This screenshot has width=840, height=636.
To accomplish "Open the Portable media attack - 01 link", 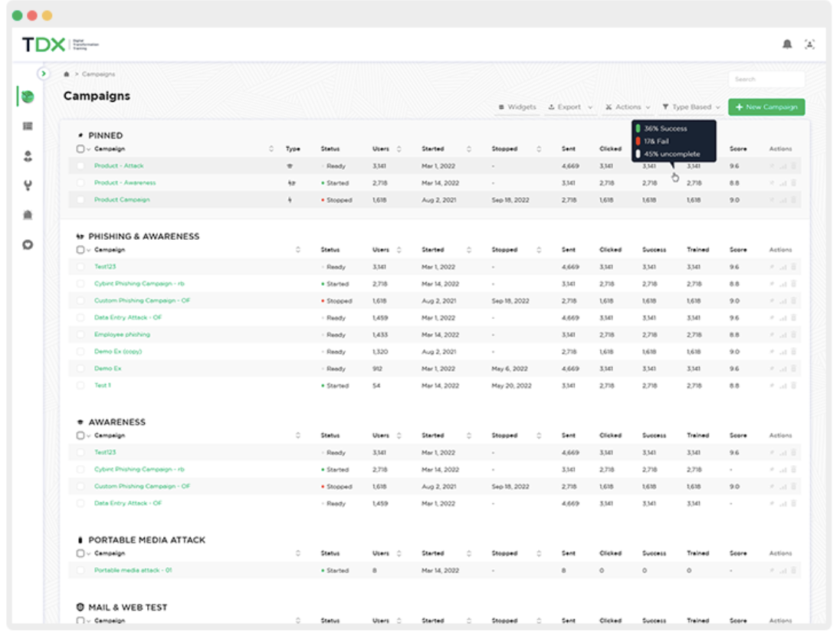I will 133,571.
